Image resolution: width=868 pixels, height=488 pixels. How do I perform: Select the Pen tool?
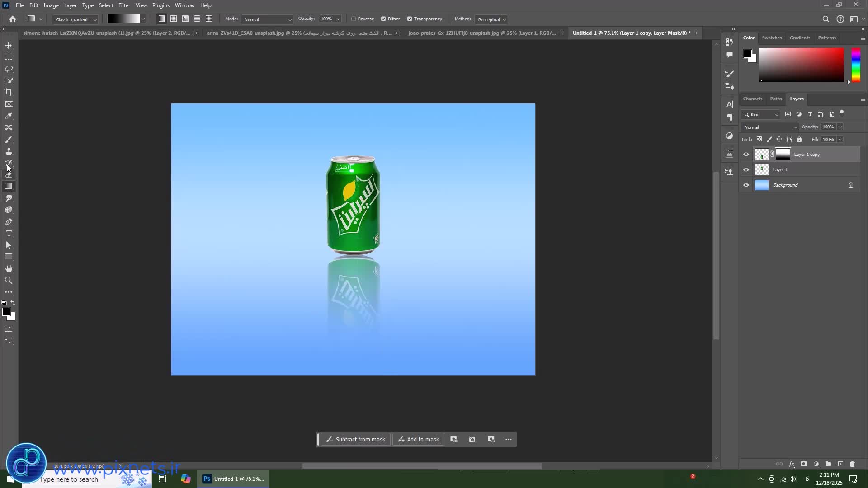click(x=9, y=222)
